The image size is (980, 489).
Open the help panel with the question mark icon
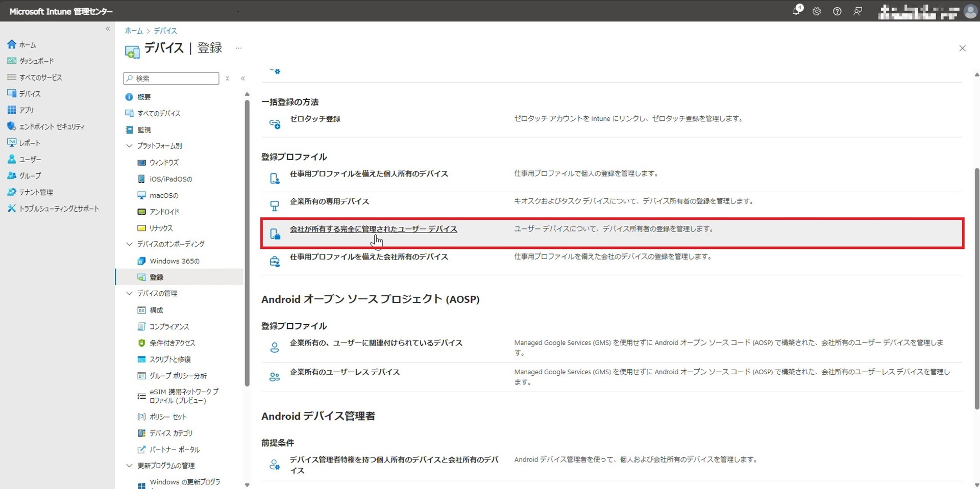coord(837,11)
